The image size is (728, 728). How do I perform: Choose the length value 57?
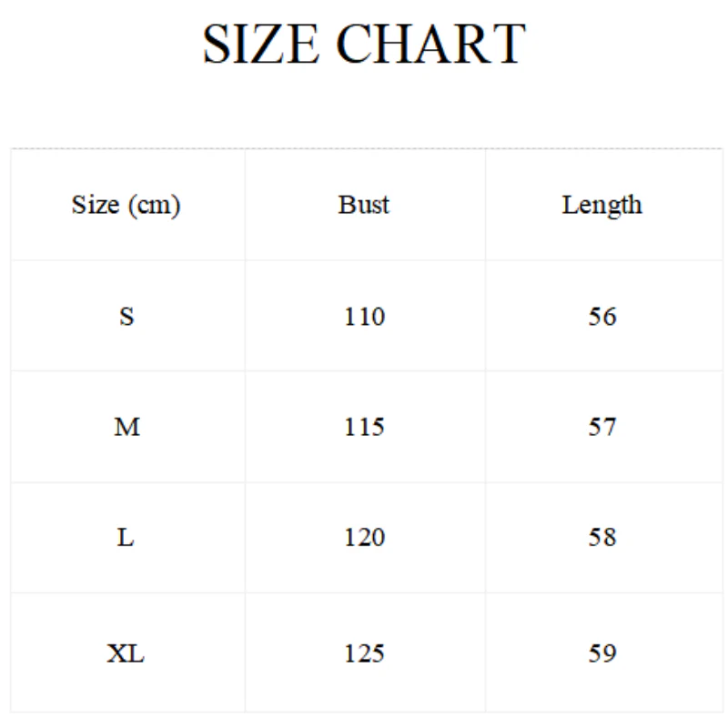(602, 427)
